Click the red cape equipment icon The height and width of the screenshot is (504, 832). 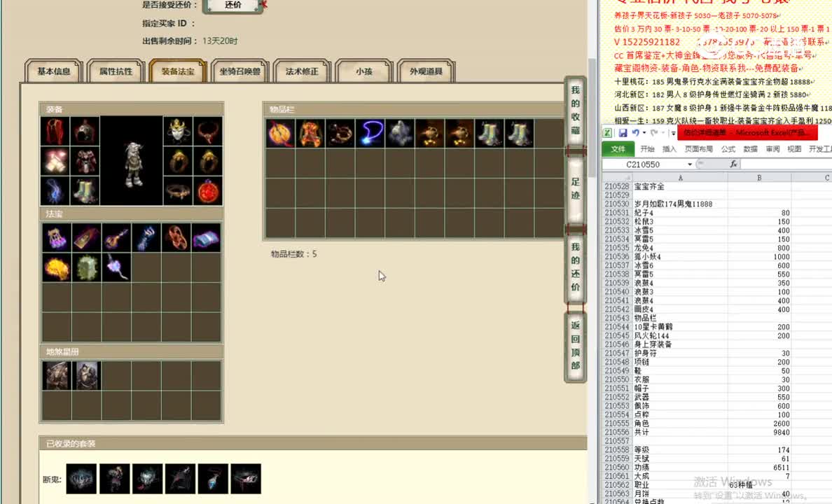click(55, 132)
